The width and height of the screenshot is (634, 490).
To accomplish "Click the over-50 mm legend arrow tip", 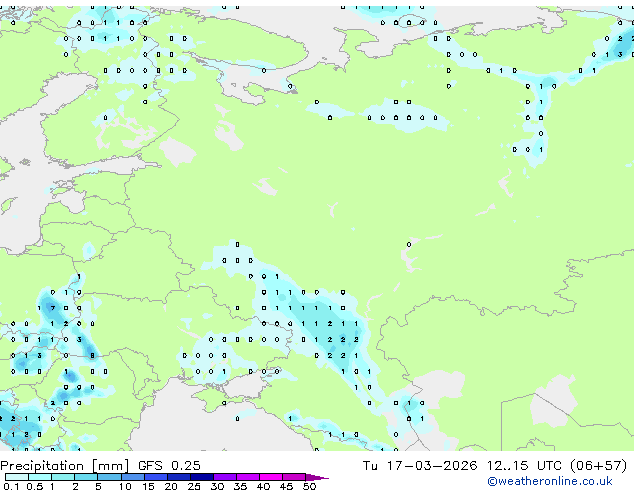I will [x=317, y=477].
